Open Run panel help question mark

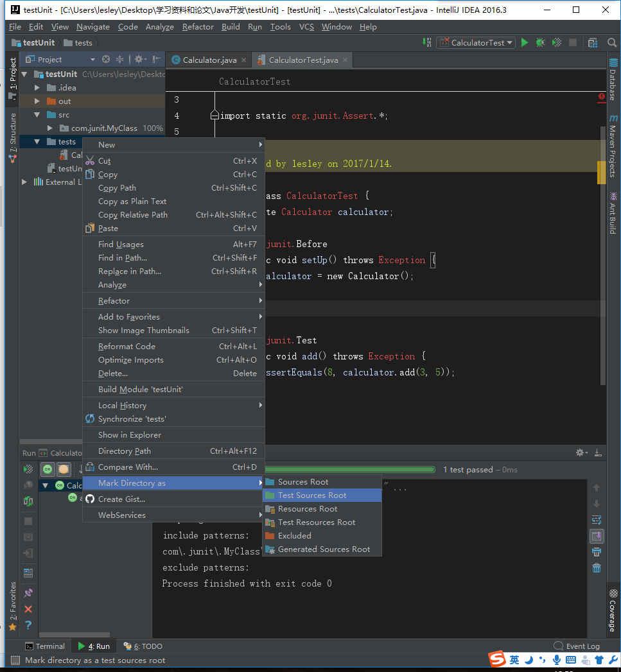pos(28,625)
